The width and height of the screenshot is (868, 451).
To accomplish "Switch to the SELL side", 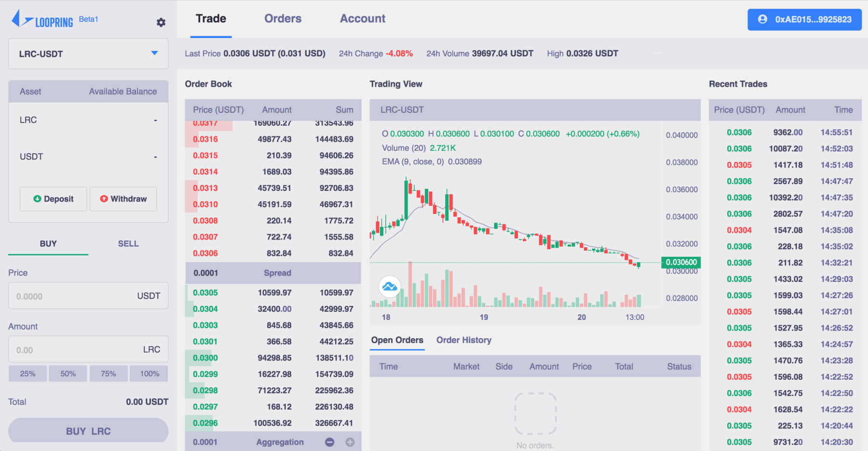I will point(128,243).
